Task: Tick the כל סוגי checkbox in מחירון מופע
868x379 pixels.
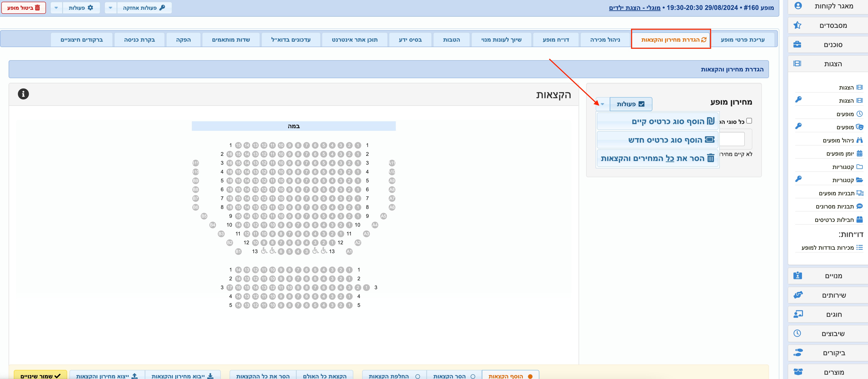Action: point(749,121)
